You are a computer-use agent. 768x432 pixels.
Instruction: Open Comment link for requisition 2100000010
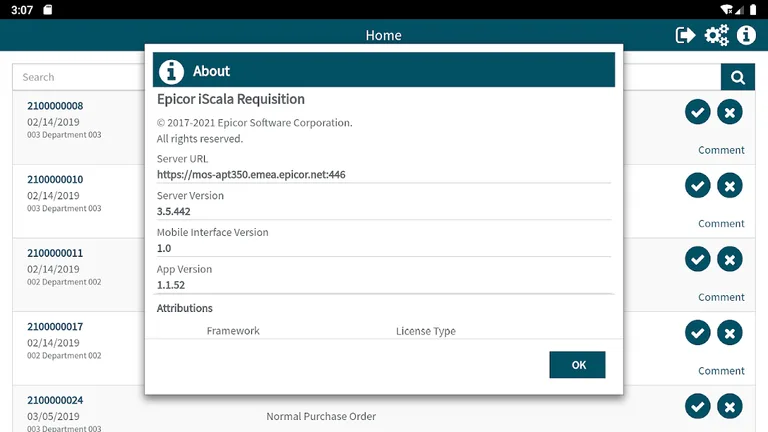pyautogui.click(x=721, y=224)
